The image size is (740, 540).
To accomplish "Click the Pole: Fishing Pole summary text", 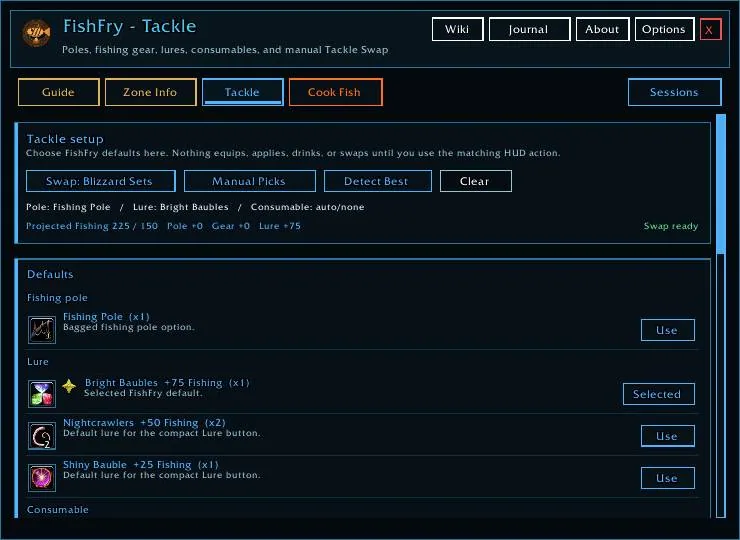I will click(68, 207).
